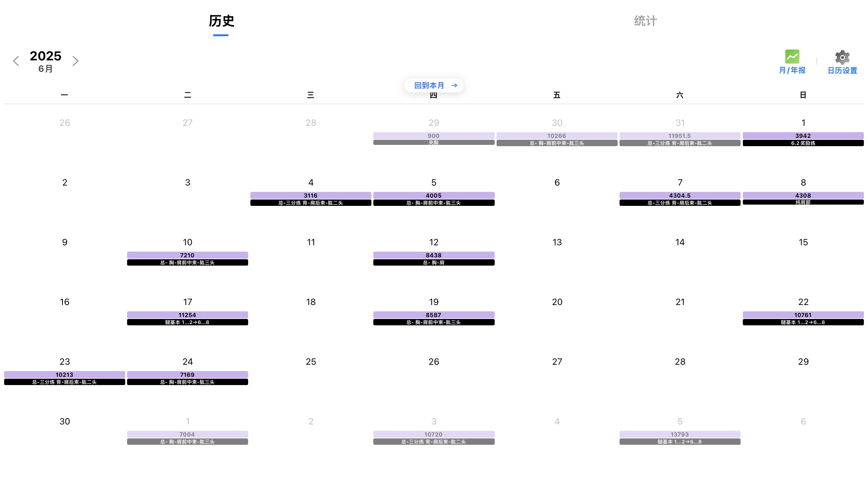The image size is (868, 481).
Task: Select the 纯肩部 workout on June 8
Action: pyautogui.click(x=803, y=202)
